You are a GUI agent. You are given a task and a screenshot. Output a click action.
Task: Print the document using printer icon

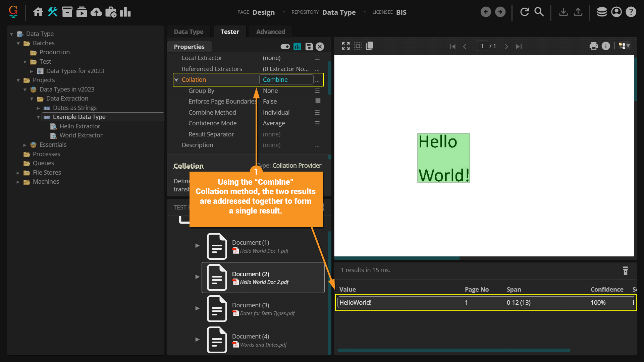pos(593,46)
